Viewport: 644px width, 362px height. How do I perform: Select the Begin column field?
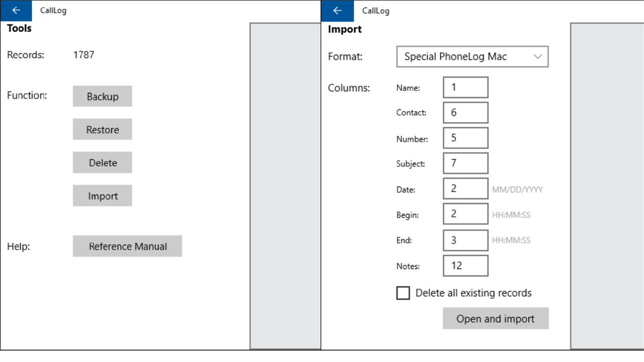(x=465, y=214)
